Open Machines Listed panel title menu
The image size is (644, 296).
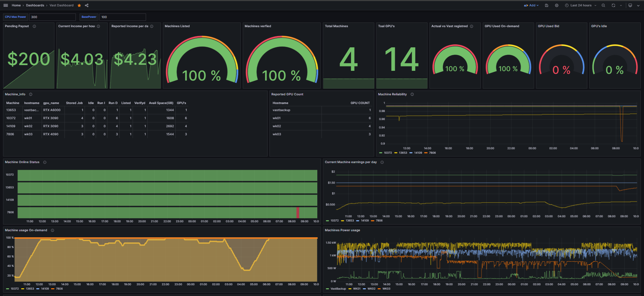(x=177, y=26)
